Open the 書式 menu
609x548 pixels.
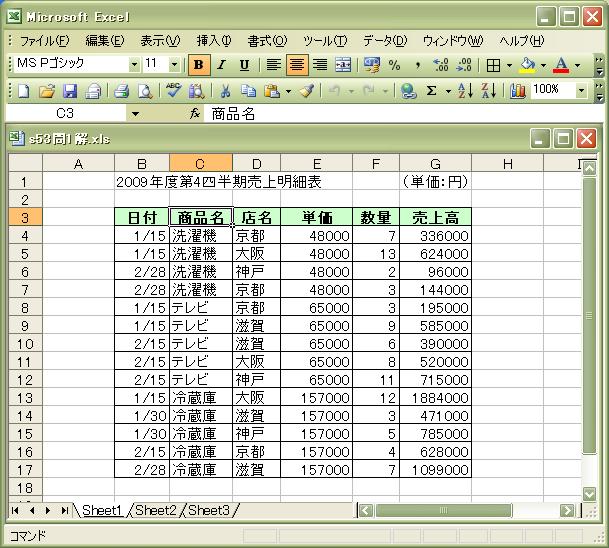(267, 40)
